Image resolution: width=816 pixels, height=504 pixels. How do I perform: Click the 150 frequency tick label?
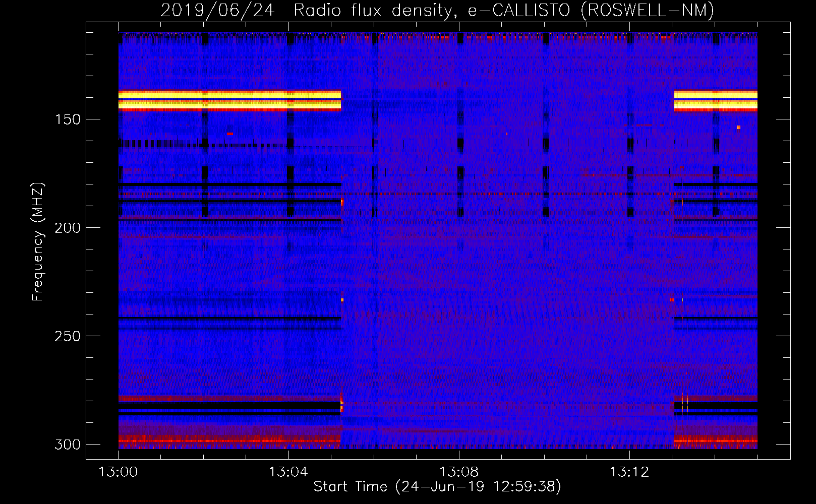coord(68,119)
